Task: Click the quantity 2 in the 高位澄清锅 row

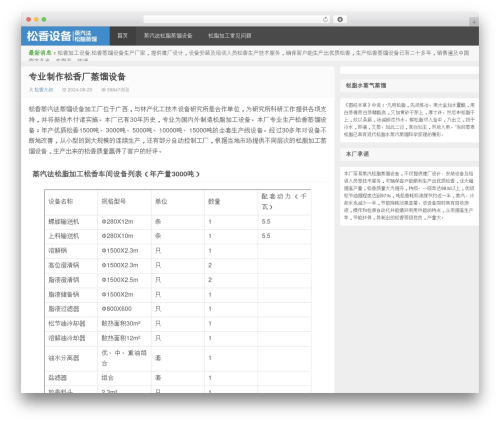Action: 210,265
